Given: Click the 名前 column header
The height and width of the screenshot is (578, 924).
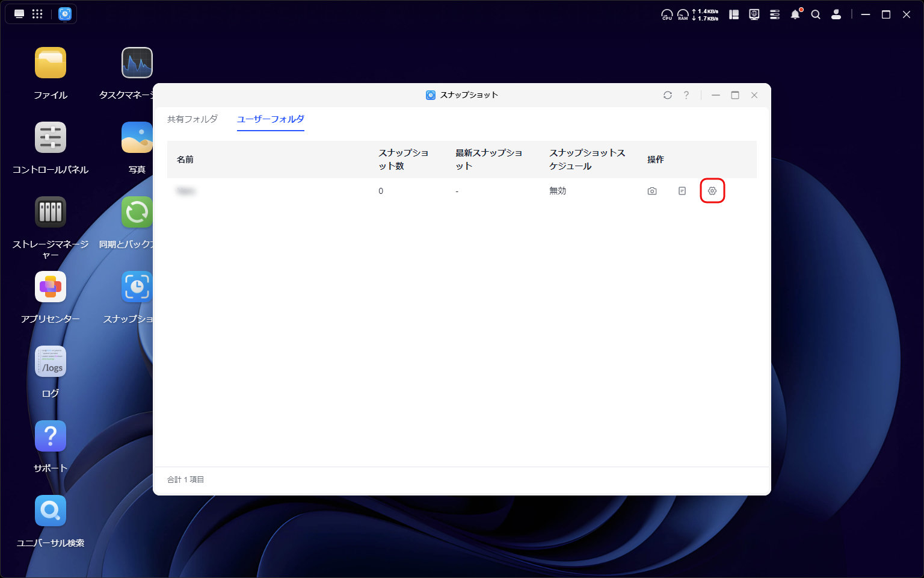Looking at the screenshot, I should click(185, 160).
